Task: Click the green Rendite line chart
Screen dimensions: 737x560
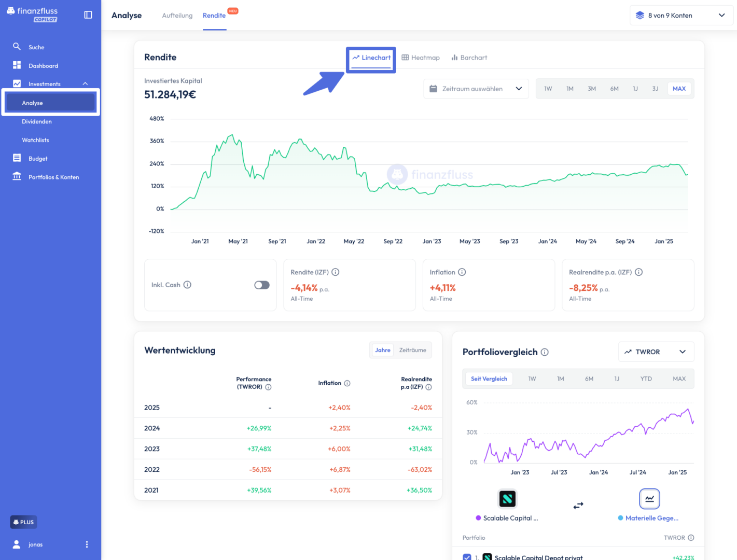Action: click(x=429, y=172)
